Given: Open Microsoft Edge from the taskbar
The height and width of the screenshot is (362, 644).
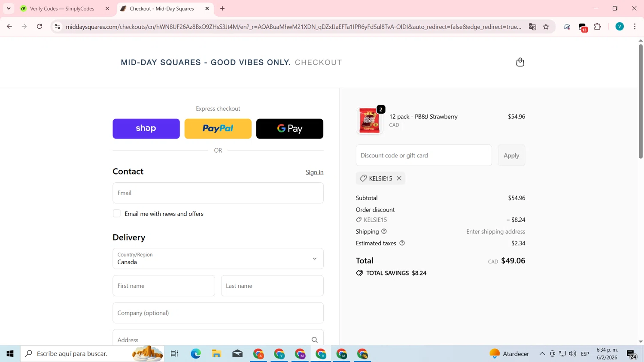Looking at the screenshot, I should tap(196, 353).
